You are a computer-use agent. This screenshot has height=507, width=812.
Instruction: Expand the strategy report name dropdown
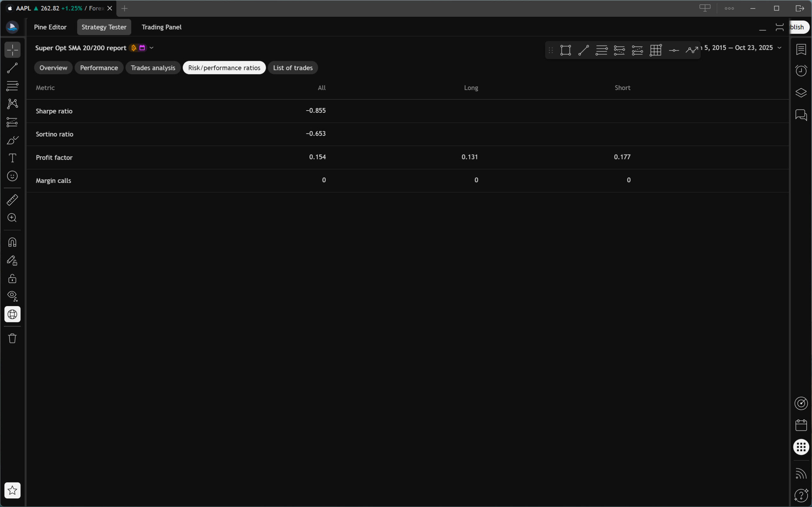pyautogui.click(x=152, y=48)
